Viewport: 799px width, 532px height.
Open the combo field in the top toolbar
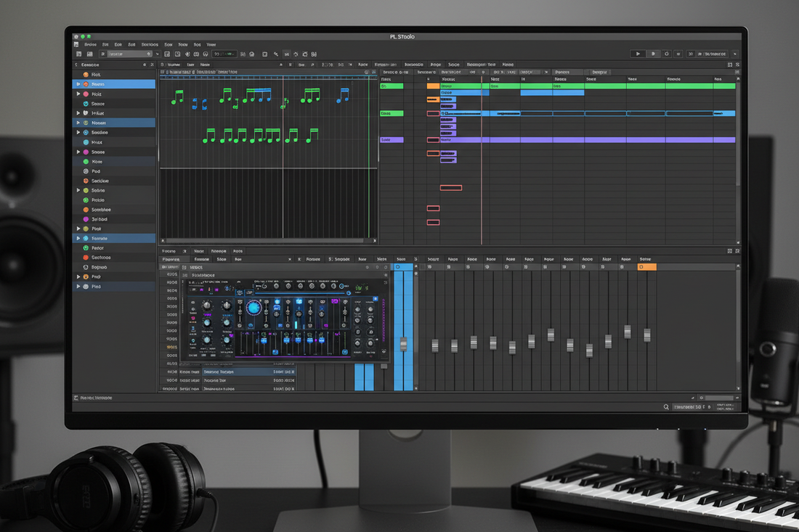tap(129, 54)
